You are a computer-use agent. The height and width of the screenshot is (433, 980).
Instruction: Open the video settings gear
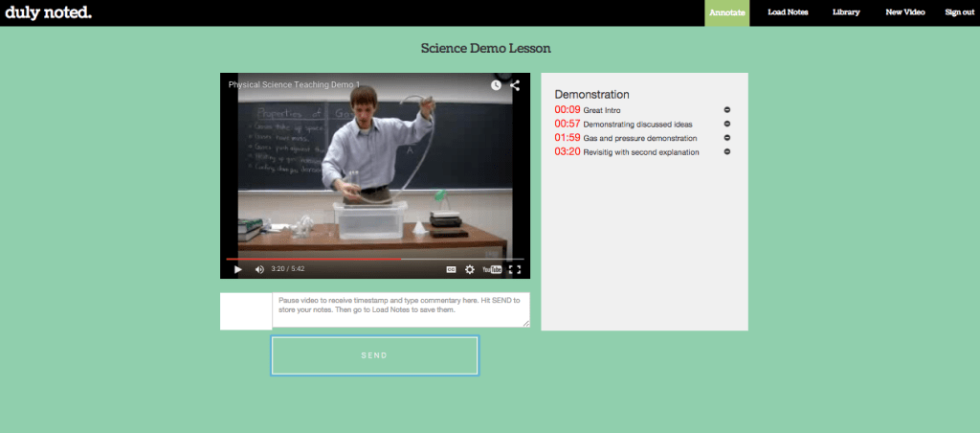(x=470, y=269)
